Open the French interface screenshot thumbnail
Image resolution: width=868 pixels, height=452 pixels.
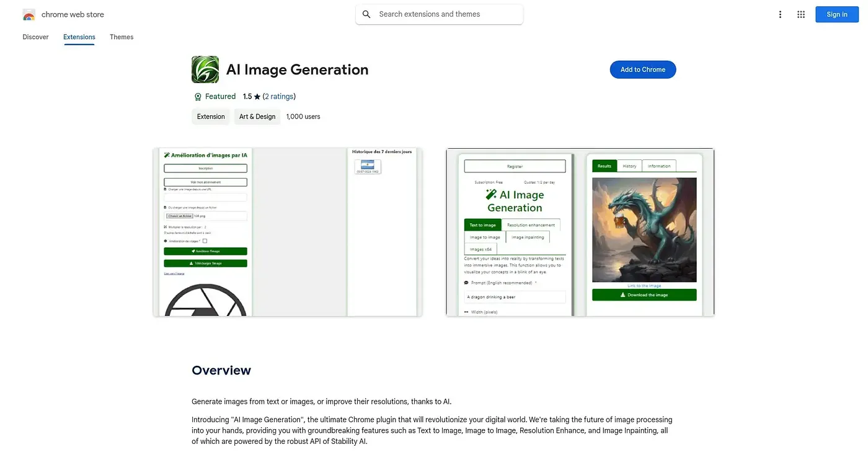[288, 232]
